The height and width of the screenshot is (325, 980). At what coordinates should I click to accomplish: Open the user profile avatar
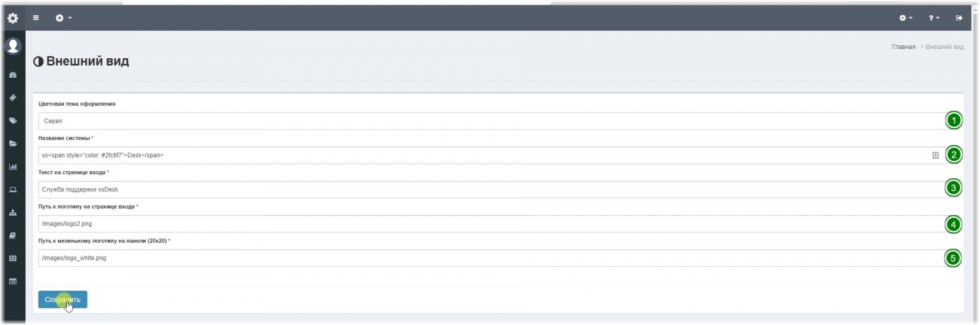(x=13, y=46)
